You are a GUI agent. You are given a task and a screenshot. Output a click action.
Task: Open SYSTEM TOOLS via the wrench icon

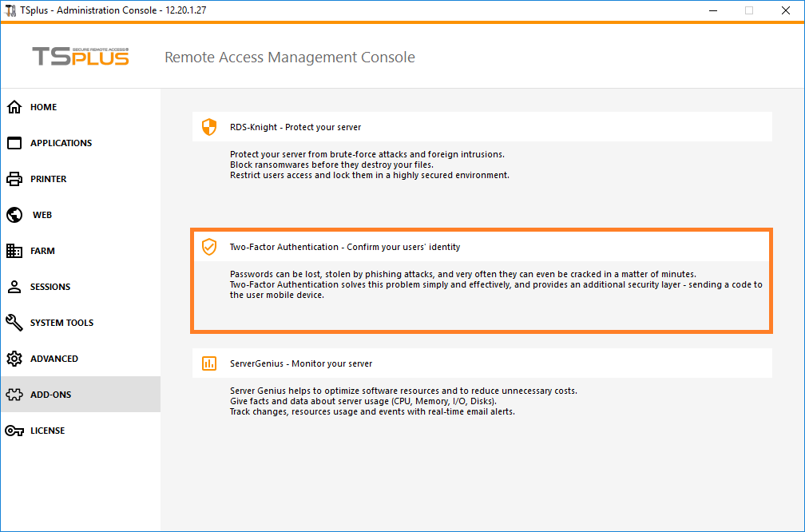(14, 322)
